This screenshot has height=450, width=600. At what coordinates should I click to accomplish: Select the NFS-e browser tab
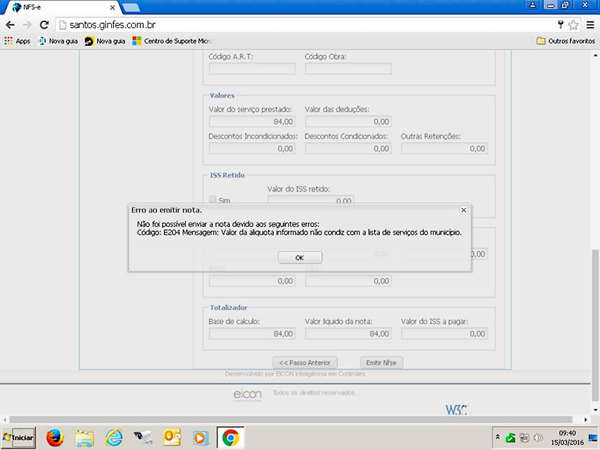coord(61,7)
